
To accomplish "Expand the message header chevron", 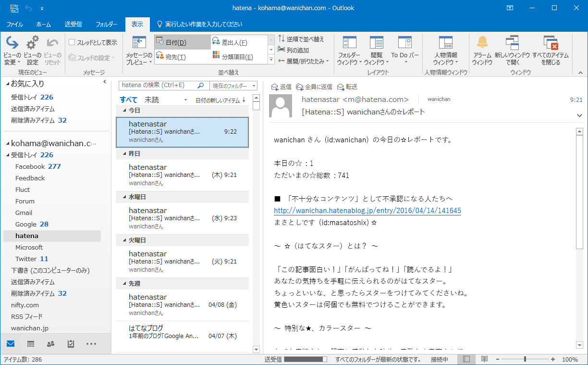I will pyautogui.click(x=579, y=115).
